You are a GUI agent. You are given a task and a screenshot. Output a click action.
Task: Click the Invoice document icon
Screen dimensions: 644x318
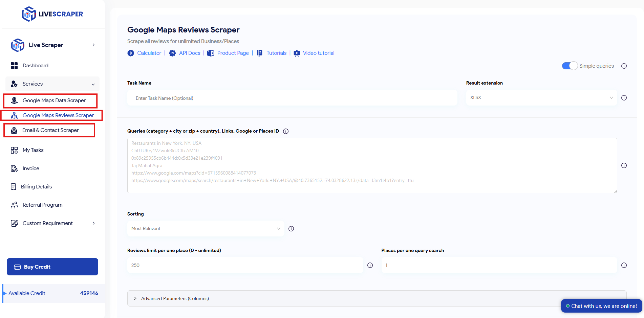click(14, 168)
